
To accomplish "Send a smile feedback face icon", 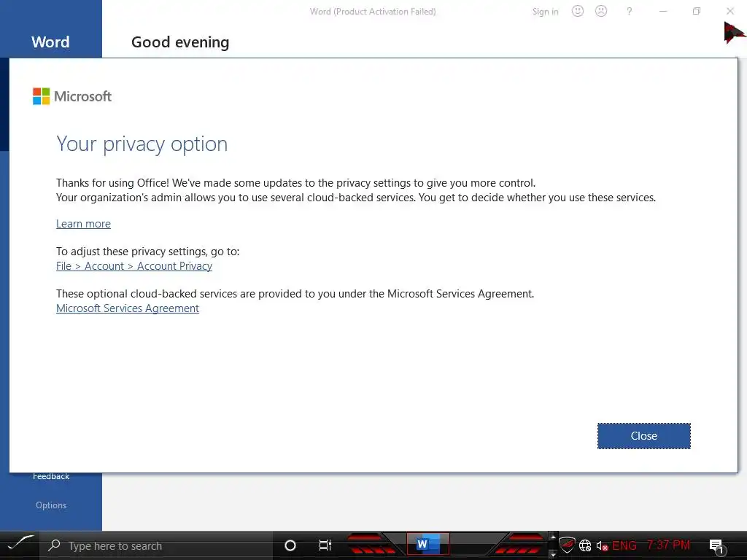I will [x=578, y=11].
